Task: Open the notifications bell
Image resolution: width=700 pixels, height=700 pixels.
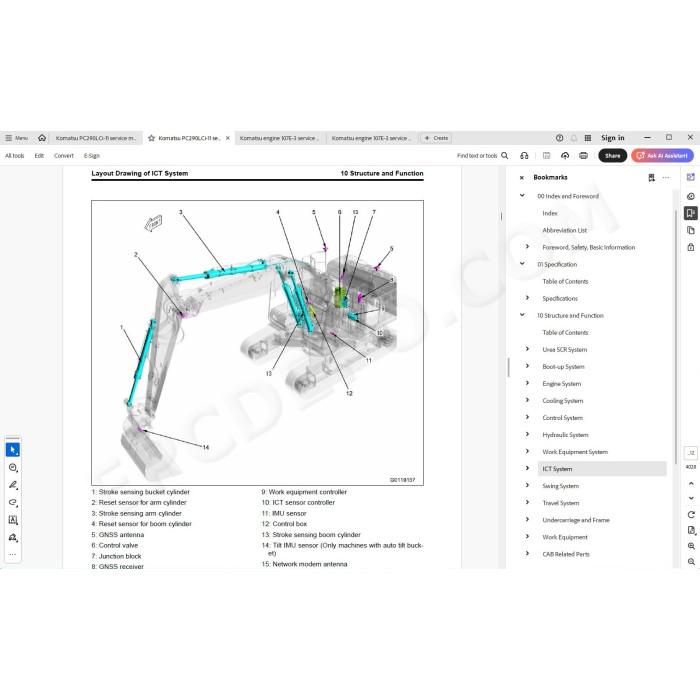Action: (574, 138)
